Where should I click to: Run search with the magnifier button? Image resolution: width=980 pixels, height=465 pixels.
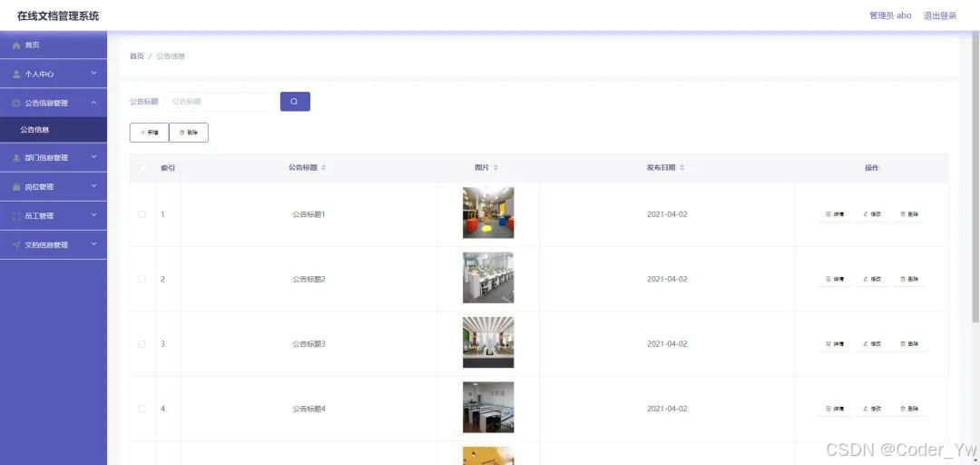[295, 102]
